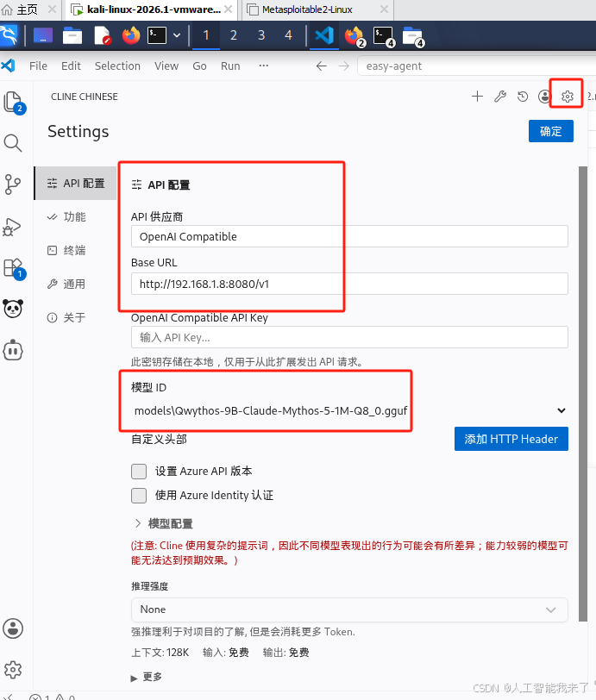Enable the 设置 Azure API 版本 checkbox
This screenshot has width=596, height=700.
point(139,471)
